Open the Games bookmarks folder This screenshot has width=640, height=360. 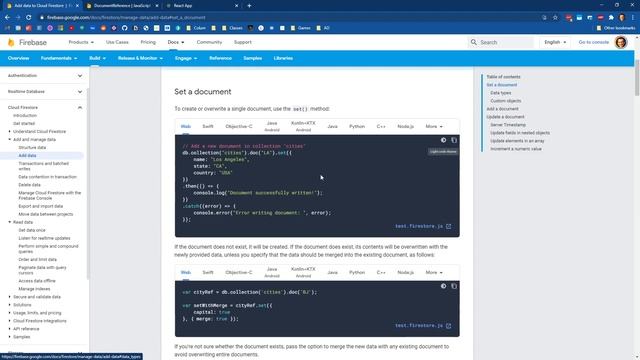click(300, 28)
